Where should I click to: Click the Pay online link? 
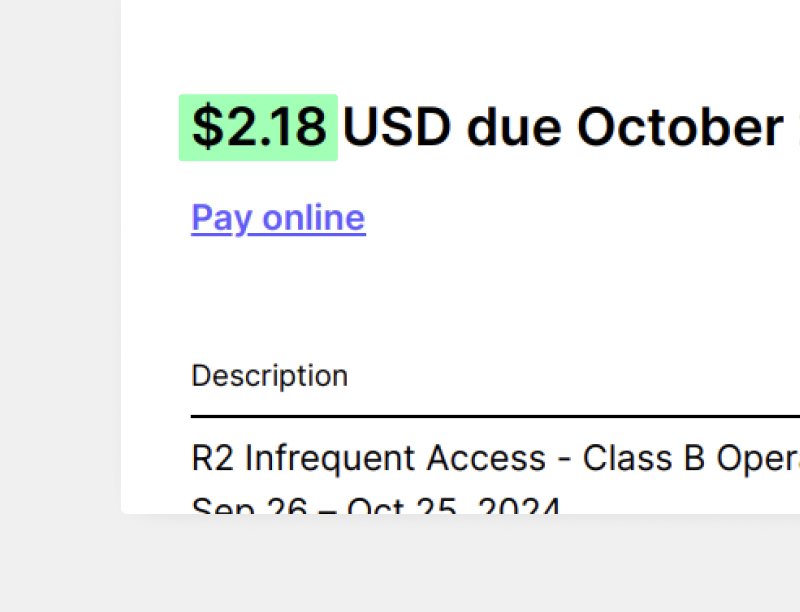click(x=278, y=218)
